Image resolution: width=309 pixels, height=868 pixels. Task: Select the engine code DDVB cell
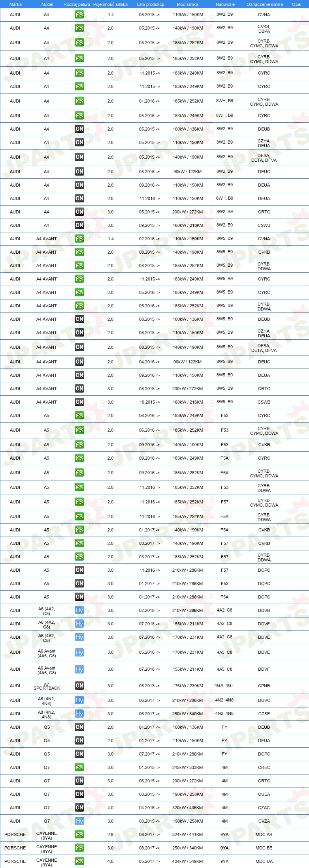pos(264,610)
